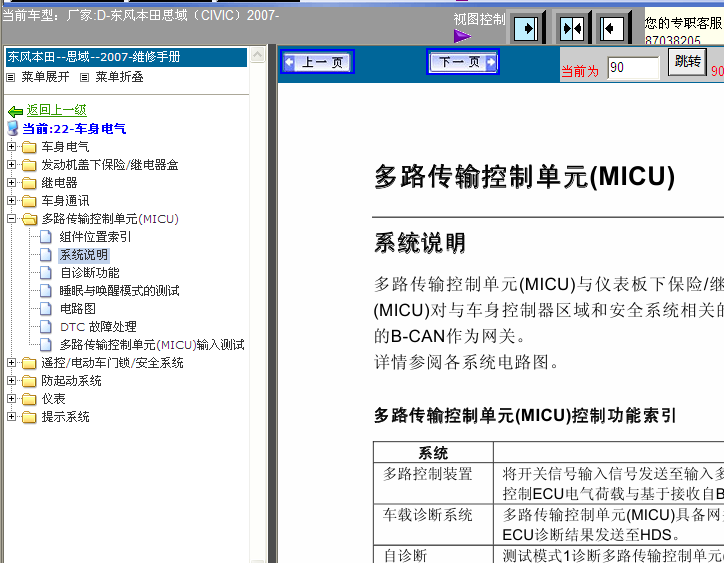724x563 pixels.
Task: Expand 遥控/电动车门锁/安全系统 node
Action: point(12,363)
